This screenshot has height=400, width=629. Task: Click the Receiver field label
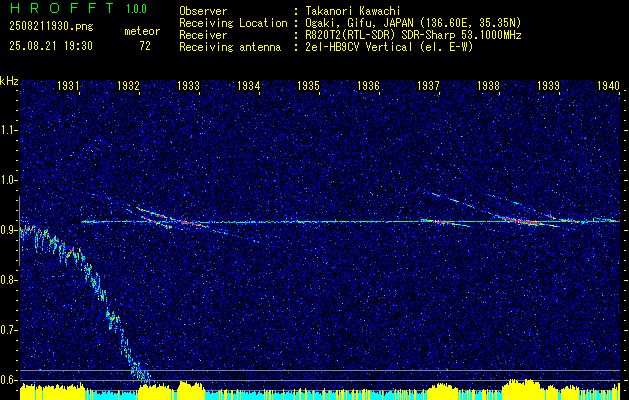[x=203, y=35]
